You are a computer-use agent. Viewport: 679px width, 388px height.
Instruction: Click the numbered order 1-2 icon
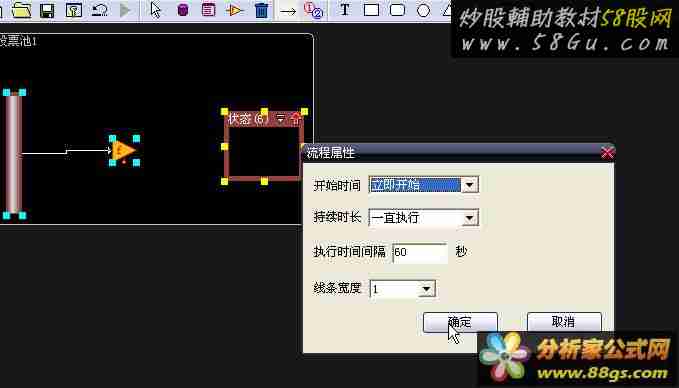(313, 10)
